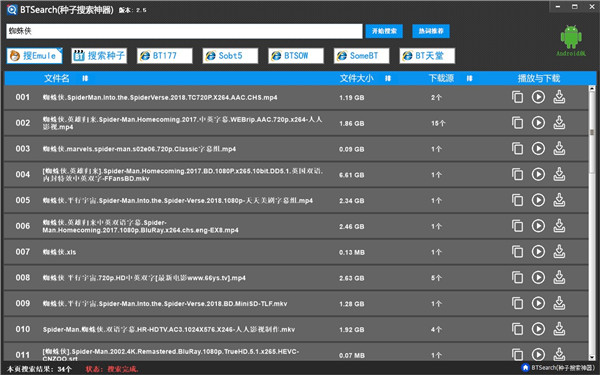The image size is (600, 375).
Task: Play result 008 66ys.tv file
Action: 538,278
